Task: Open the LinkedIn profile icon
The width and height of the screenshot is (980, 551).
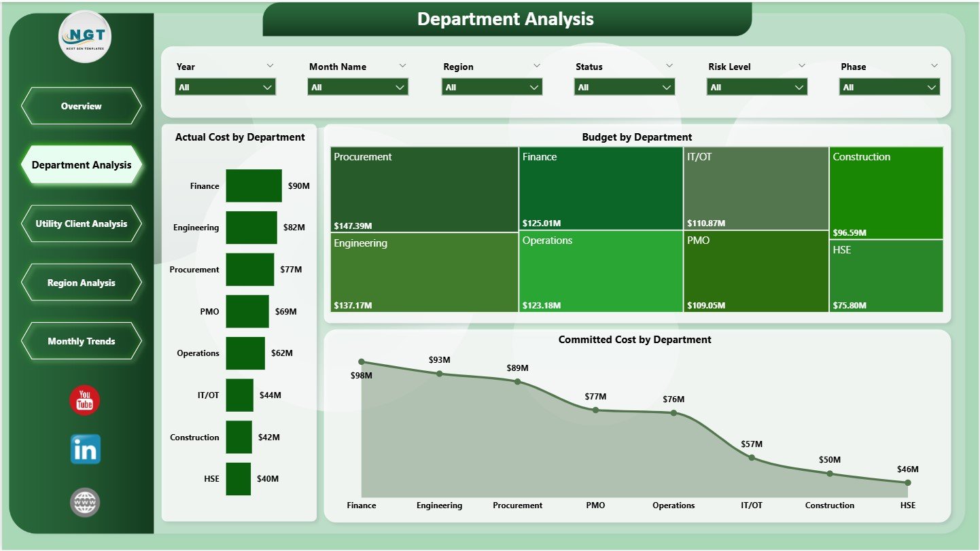Action: tap(84, 449)
